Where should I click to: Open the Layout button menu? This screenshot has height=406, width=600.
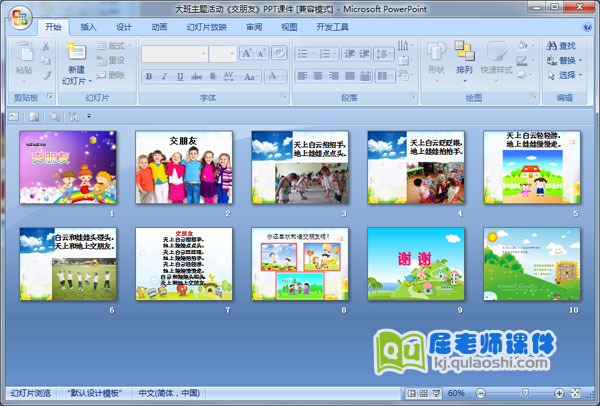pos(113,46)
